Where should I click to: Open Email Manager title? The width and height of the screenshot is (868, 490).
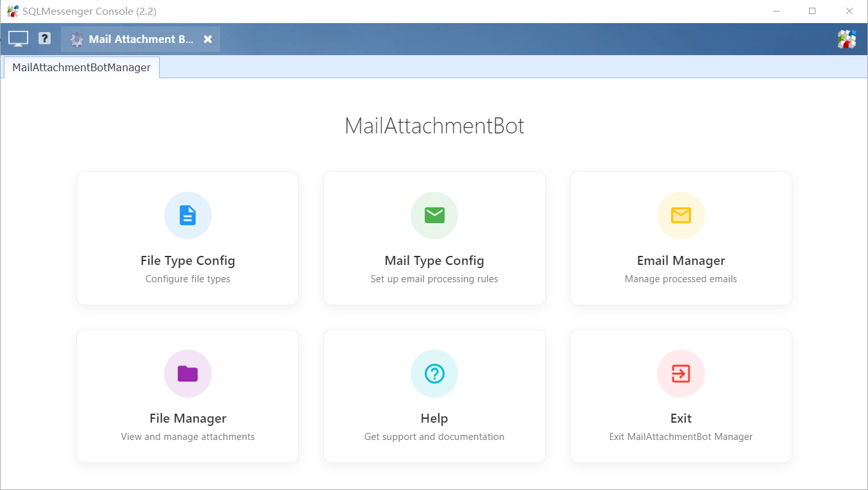(x=681, y=261)
